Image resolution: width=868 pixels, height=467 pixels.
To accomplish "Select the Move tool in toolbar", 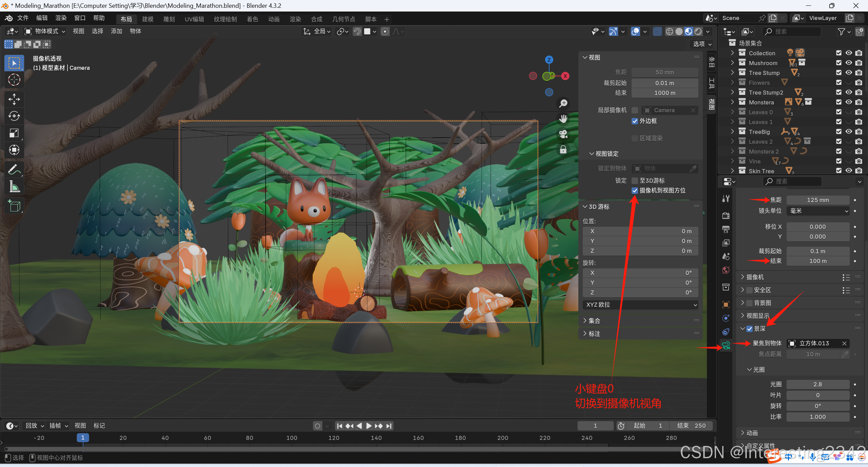I will [x=14, y=99].
